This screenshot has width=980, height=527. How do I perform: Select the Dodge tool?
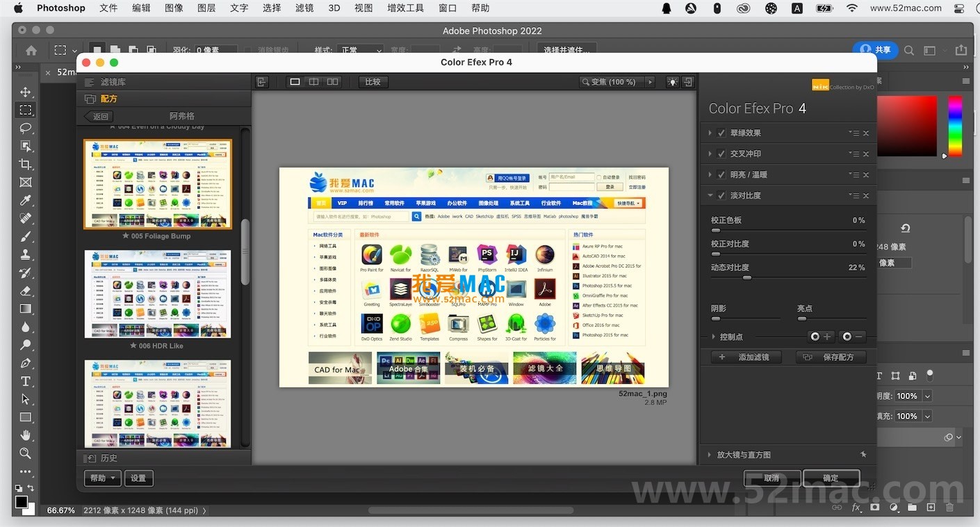click(26, 345)
